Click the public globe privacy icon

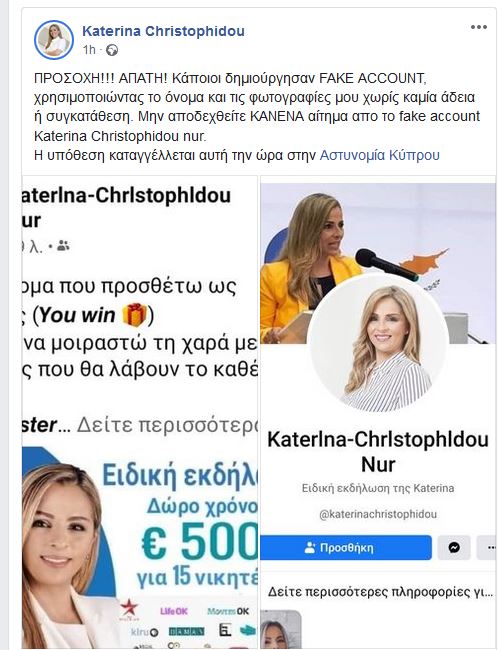pyautogui.click(x=112, y=50)
